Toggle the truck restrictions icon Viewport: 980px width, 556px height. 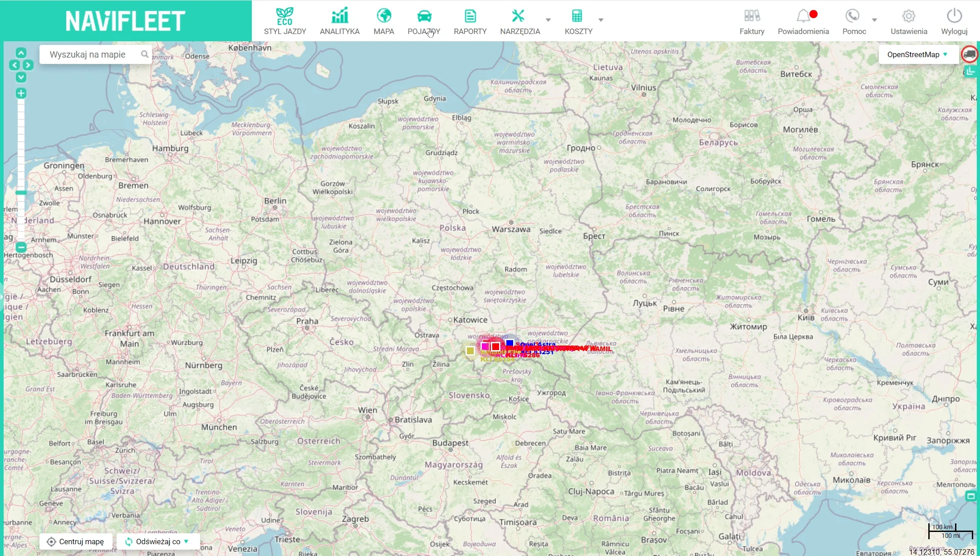(970, 54)
